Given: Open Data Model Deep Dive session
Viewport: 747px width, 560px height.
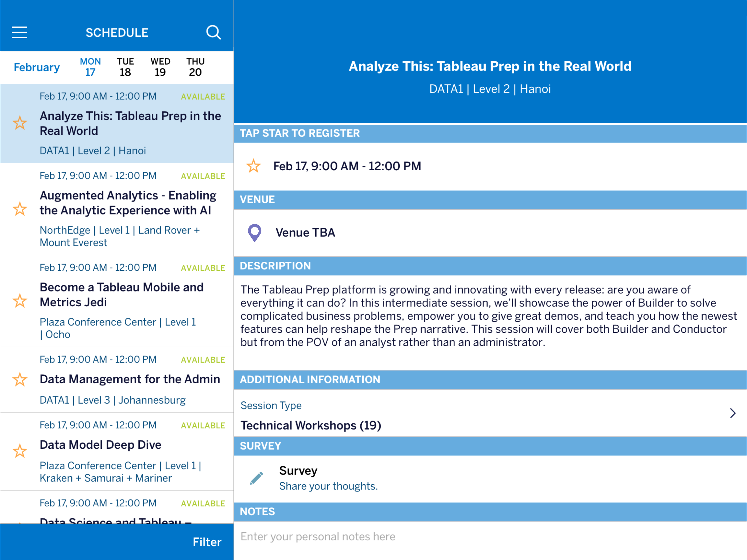Looking at the screenshot, I should click(100, 445).
